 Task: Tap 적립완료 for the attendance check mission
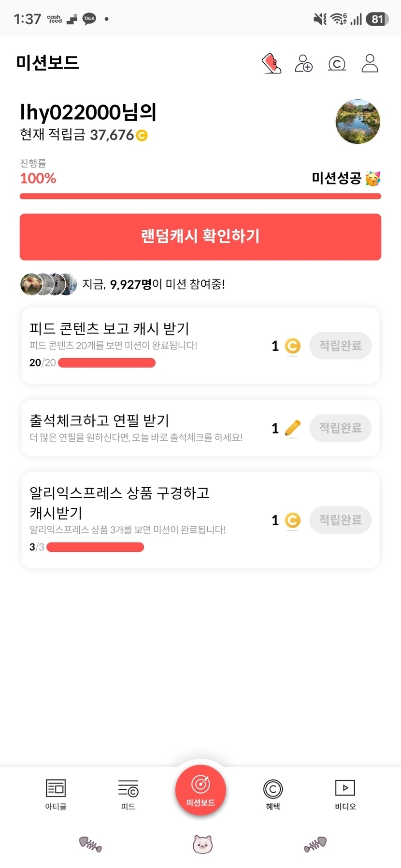click(340, 428)
